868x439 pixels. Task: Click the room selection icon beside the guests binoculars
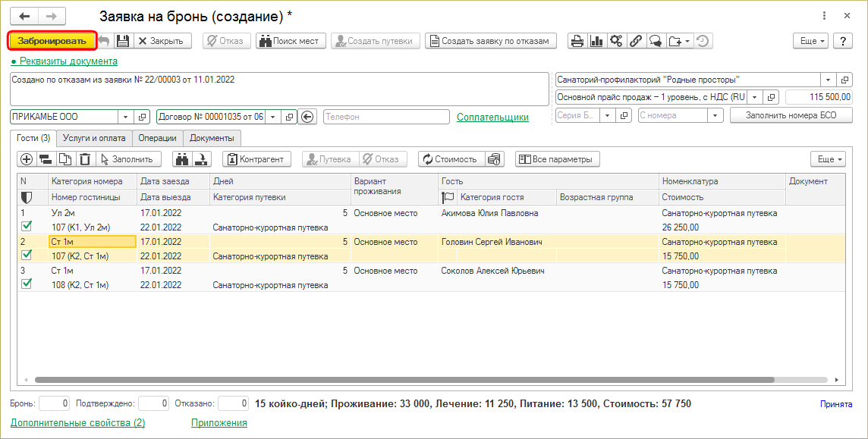tap(202, 159)
